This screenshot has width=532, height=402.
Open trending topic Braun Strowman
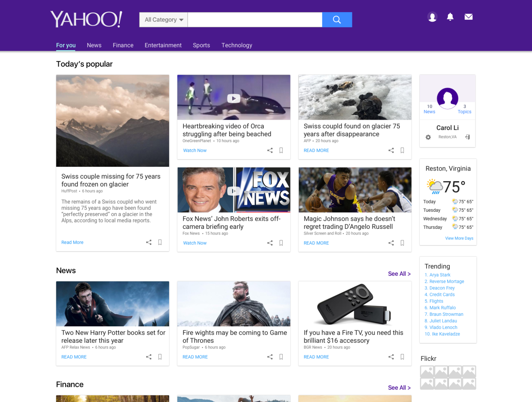coord(444,314)
